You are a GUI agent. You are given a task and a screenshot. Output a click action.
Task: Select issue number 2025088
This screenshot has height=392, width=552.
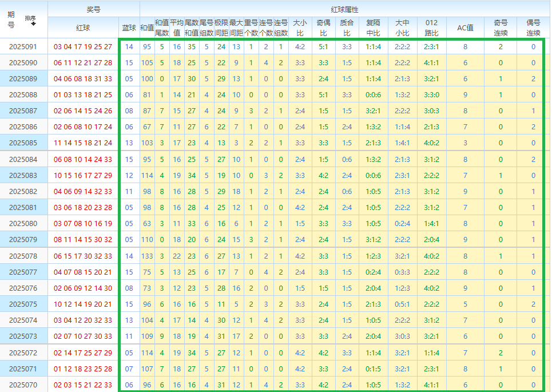point(23,95)
